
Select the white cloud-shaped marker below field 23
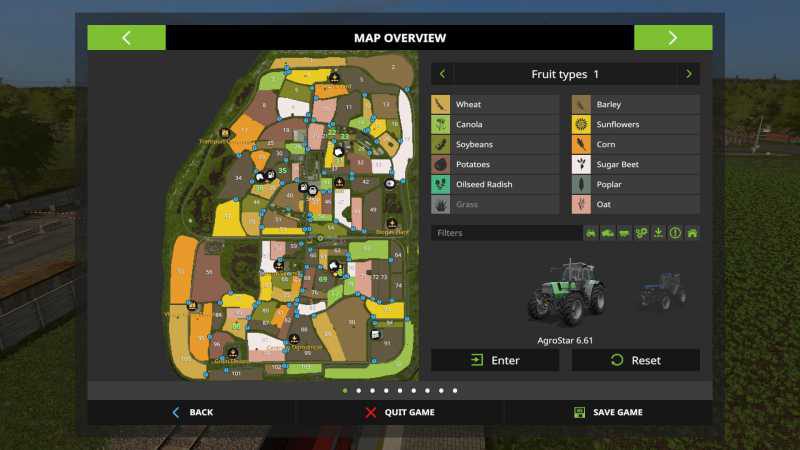[x=338, y=152]
